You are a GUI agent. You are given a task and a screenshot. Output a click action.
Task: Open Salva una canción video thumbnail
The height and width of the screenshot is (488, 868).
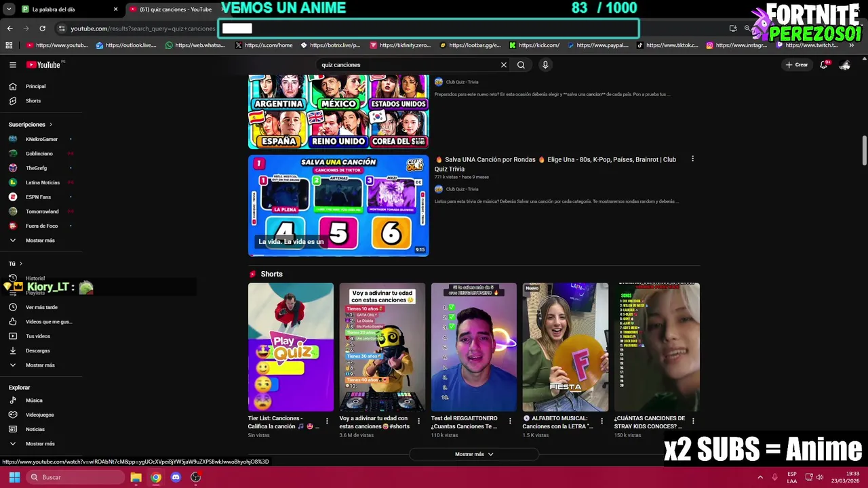[x=338, y=205]
